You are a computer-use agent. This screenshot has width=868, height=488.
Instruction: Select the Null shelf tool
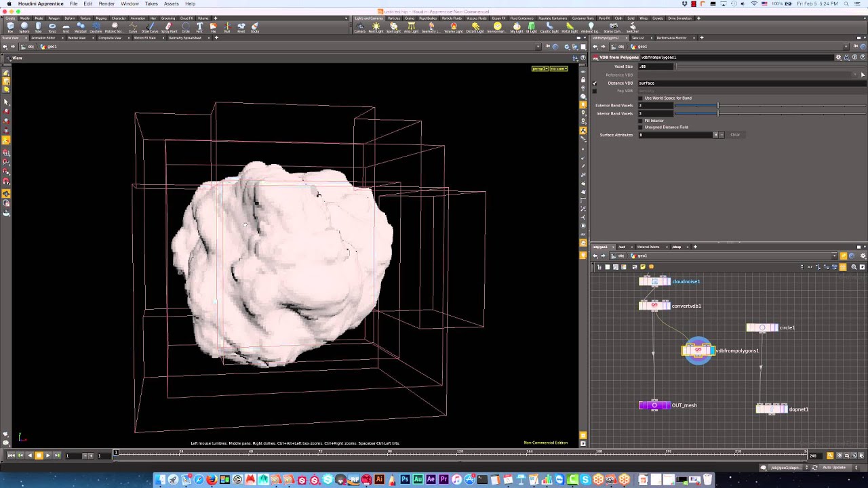[227, 27]
